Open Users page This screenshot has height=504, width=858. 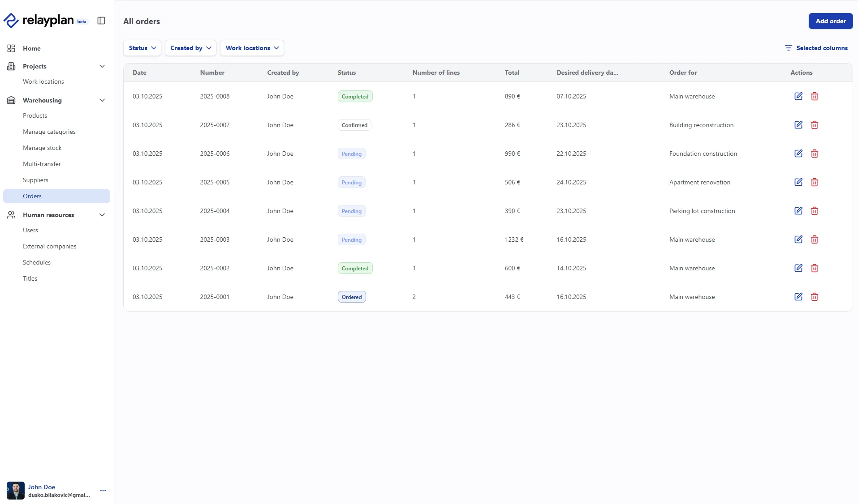(30, 230)
